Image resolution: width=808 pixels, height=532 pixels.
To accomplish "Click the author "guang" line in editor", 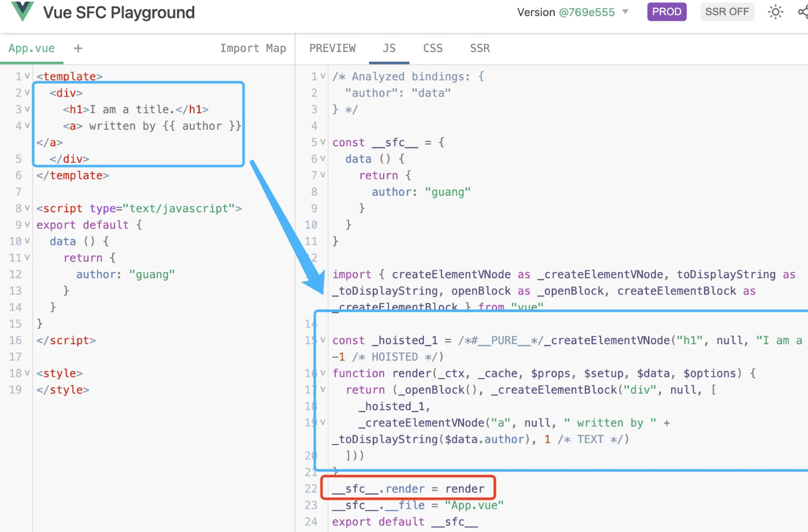I will 125,275.
